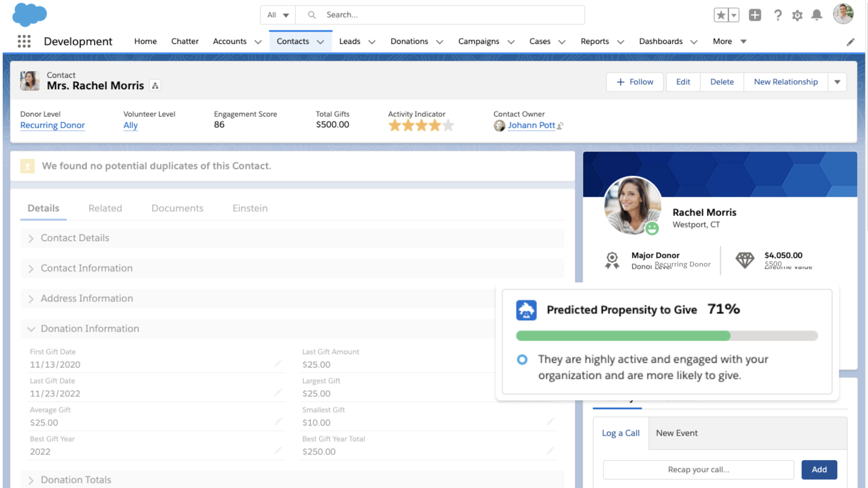Select the radio beside highly active insight
Viewport: 868px width, 488px height.
pos(522,359)
